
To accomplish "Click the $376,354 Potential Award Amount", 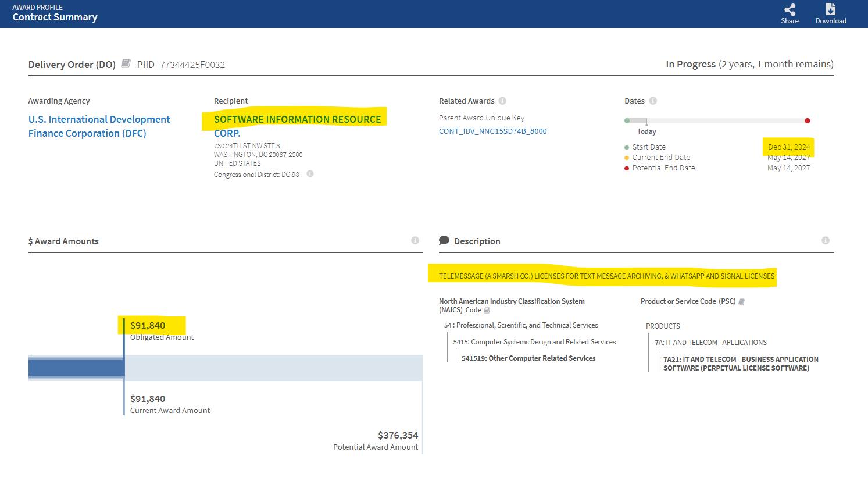I will point(398,435).
